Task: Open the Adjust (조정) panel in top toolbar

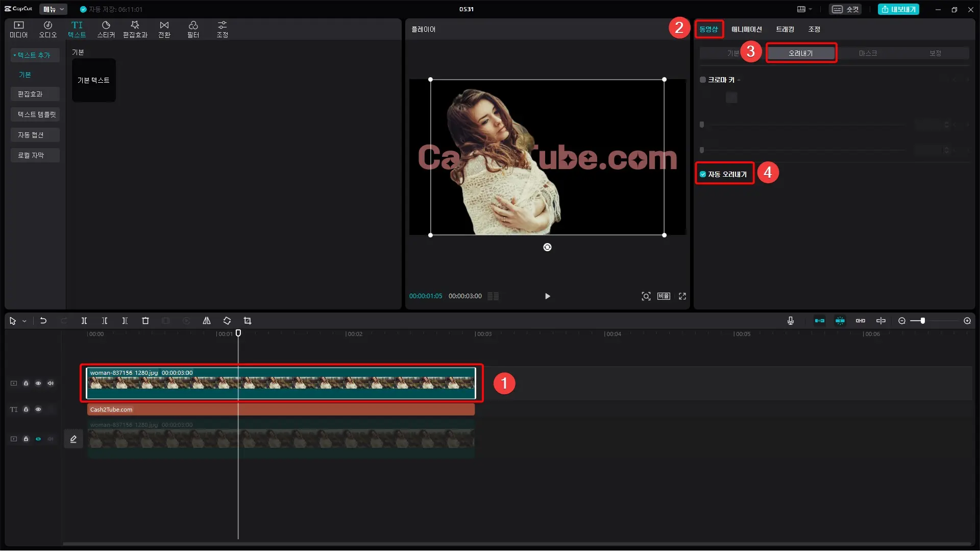Action: (x=222, y=30)
